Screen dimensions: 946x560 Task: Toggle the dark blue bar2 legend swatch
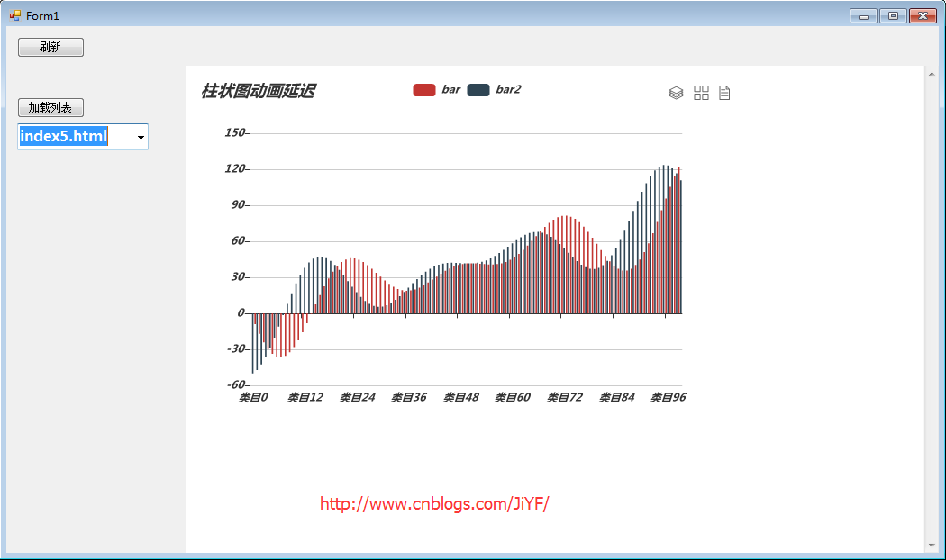pyautogui.click(x=478, y=90)
